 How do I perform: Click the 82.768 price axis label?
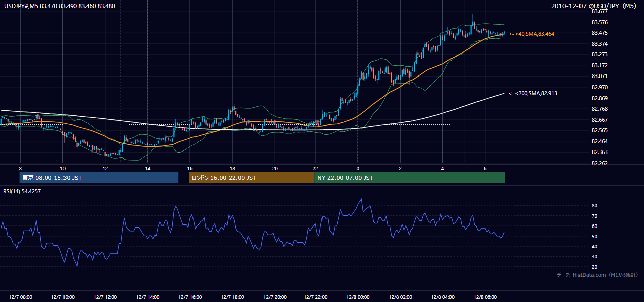(599, 109)
